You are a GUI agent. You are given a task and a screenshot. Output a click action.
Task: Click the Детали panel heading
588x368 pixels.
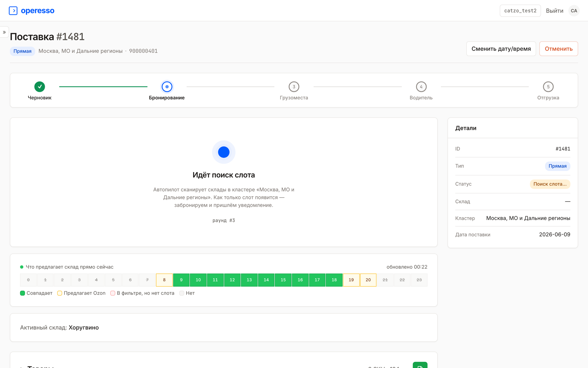(466, 128)
